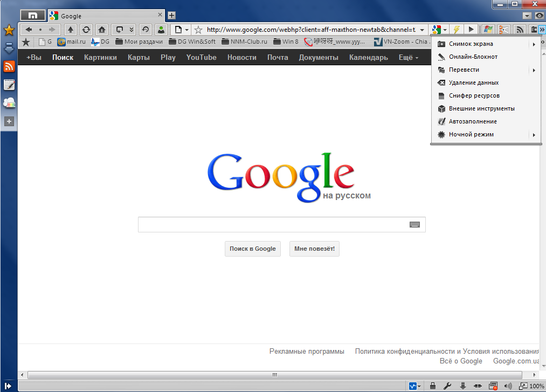The width and height of the screenshot is (546, 392).
Task: Toggle the popup blocker icon in status bar
Action: tap(493, 386)
